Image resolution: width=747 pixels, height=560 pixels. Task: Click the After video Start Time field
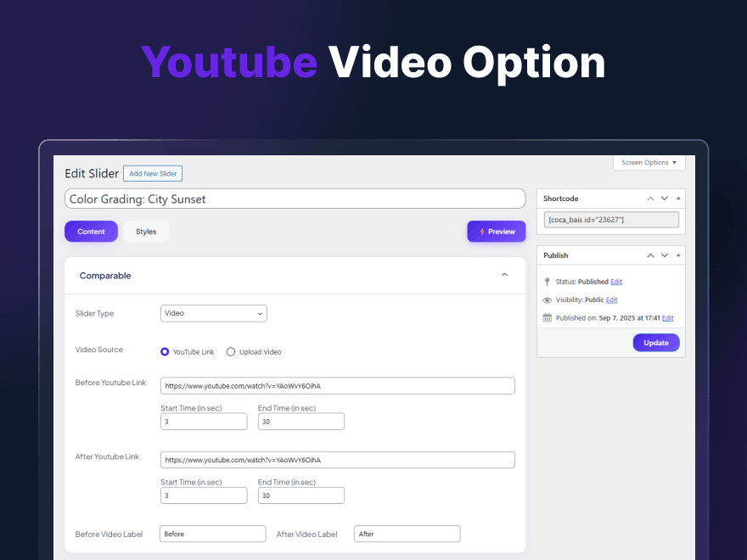tap(204, 496)
